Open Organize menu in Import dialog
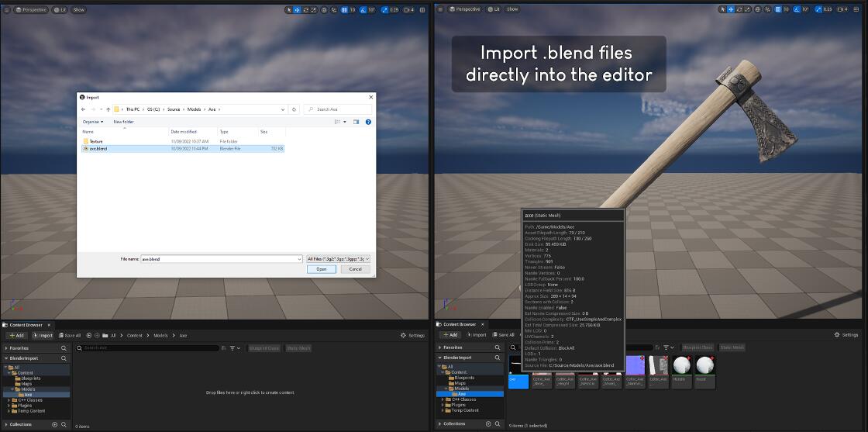Image resolution: width=868 pixels, height=432 pixels. click(x=93, y=122)
